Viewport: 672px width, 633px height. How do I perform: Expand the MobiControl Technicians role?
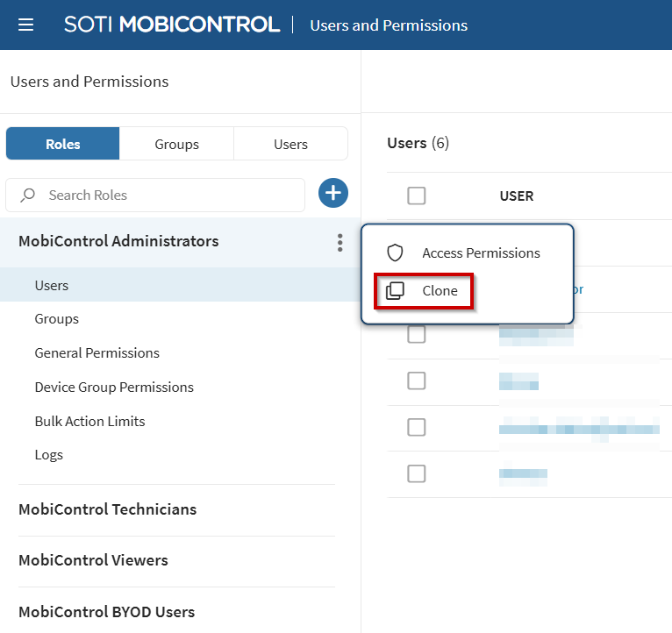pos(107,509)
